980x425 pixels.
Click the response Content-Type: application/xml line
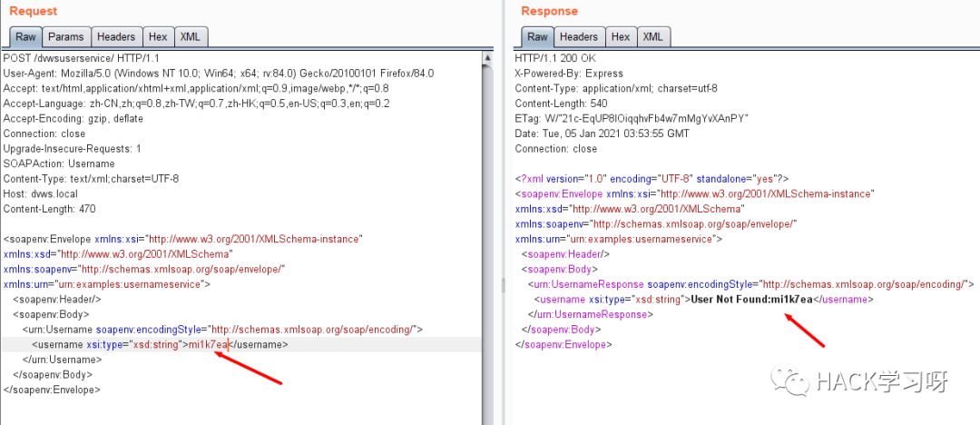[x=616, y=88]
